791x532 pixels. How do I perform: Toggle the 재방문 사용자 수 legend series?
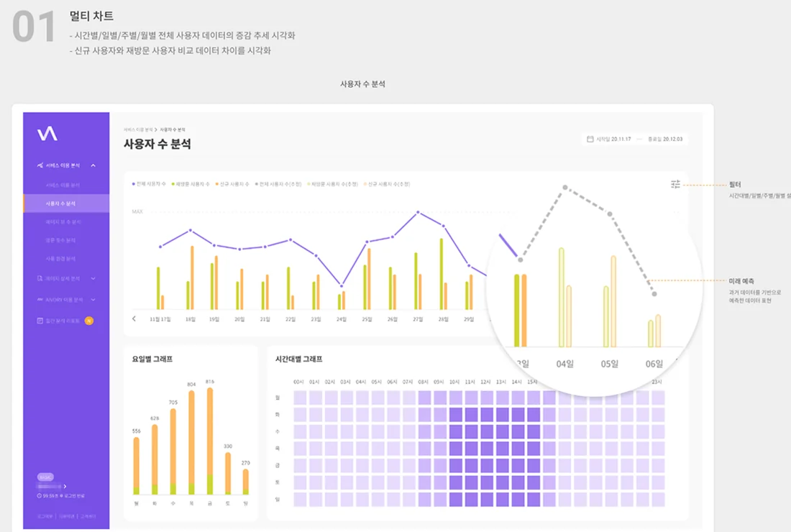191,184
